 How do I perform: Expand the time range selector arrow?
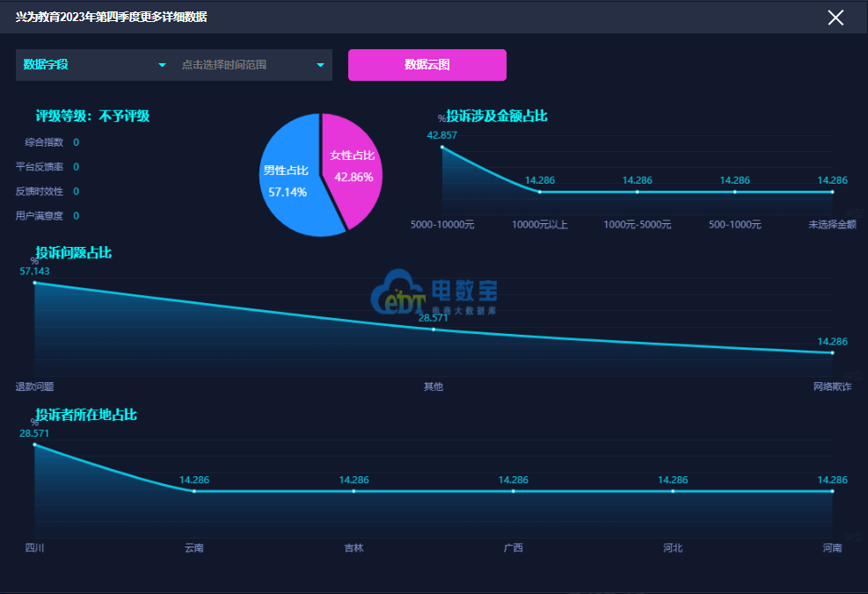(x=320, y=65)
